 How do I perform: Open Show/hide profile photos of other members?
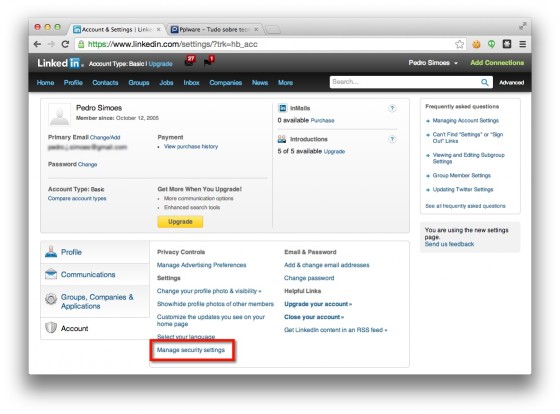point(215,304)
